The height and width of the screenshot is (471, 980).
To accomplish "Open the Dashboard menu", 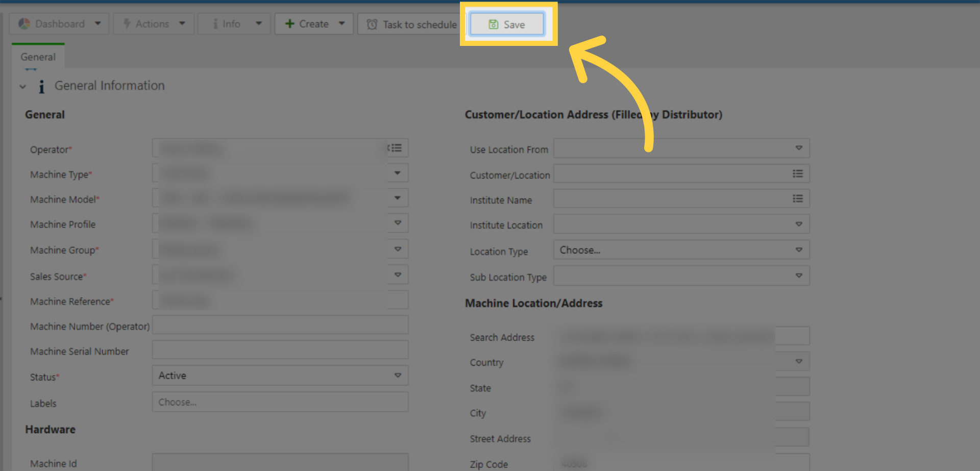I will (59, 24).
